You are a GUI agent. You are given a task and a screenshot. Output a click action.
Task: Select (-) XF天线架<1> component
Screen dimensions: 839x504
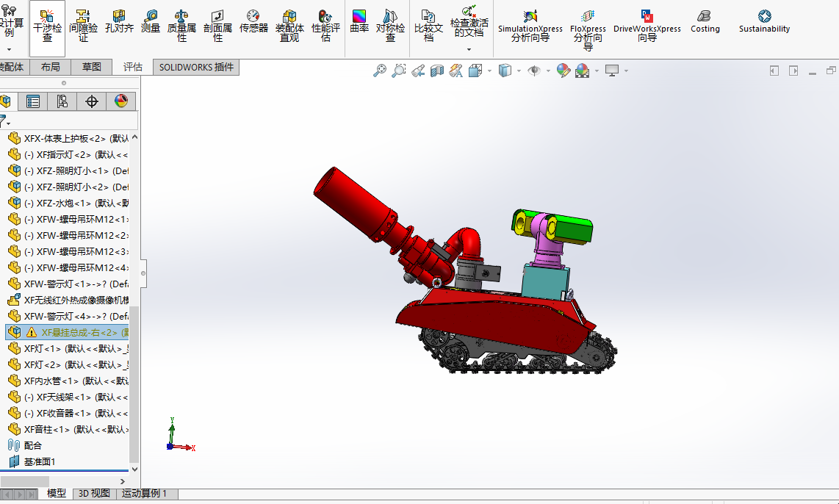(x=67, y=397)
